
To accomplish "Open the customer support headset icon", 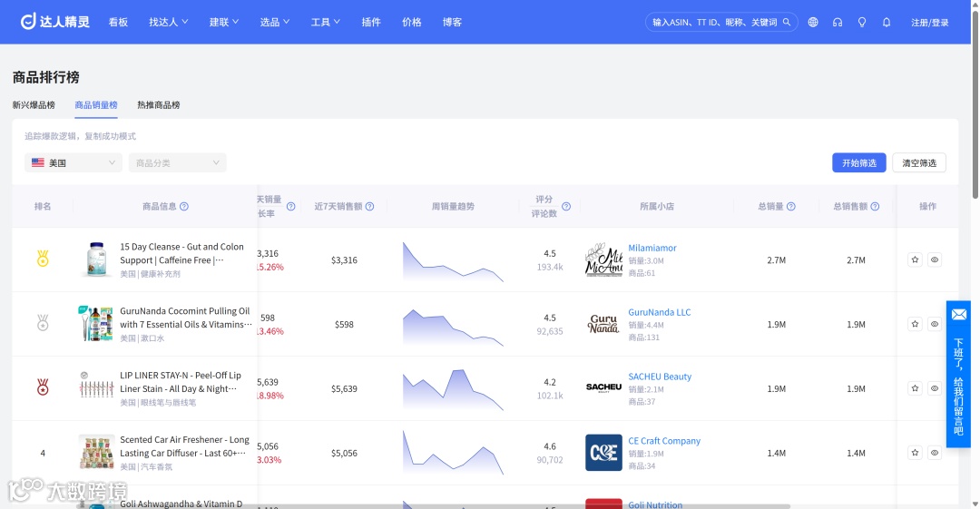I will (x=838, y=22).
